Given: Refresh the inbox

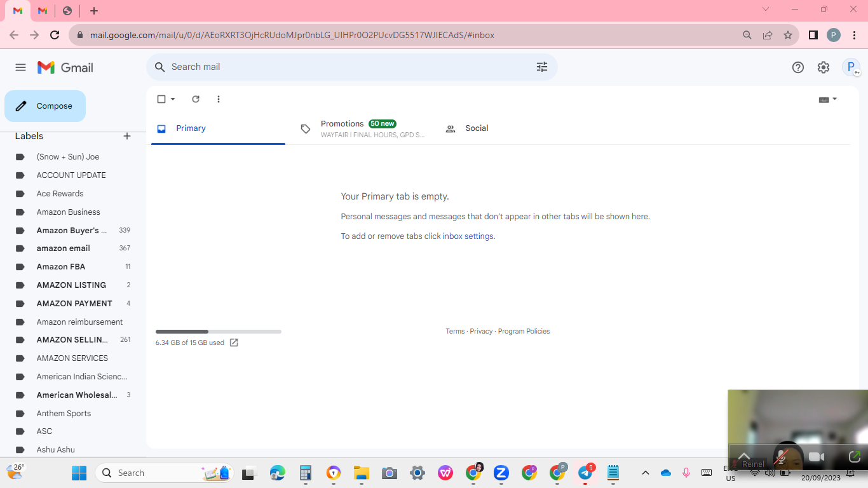Looking at the screenshot, I should 196,99.
